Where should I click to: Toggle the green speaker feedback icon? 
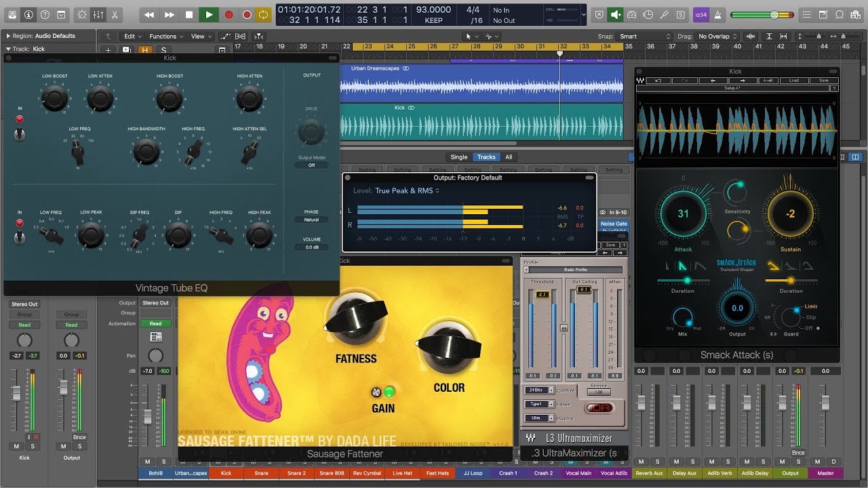pos(616,14)
